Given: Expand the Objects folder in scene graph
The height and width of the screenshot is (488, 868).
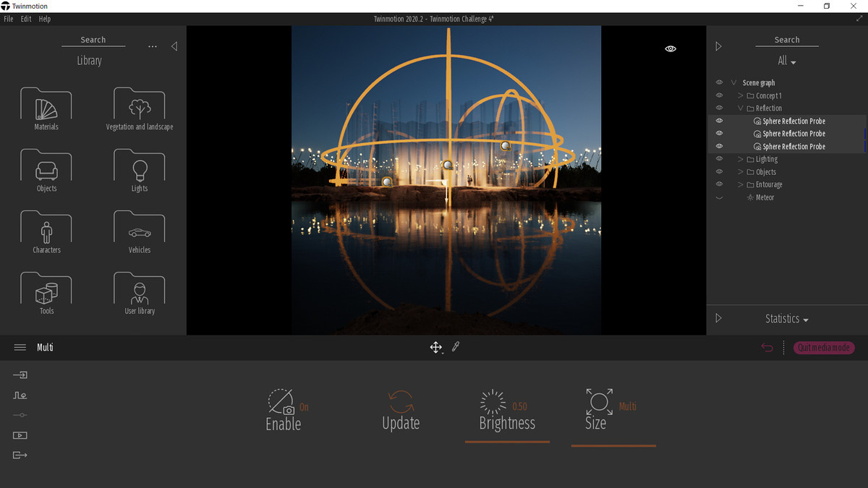Looking at the screenshot, I should click(x=741, y=172).
